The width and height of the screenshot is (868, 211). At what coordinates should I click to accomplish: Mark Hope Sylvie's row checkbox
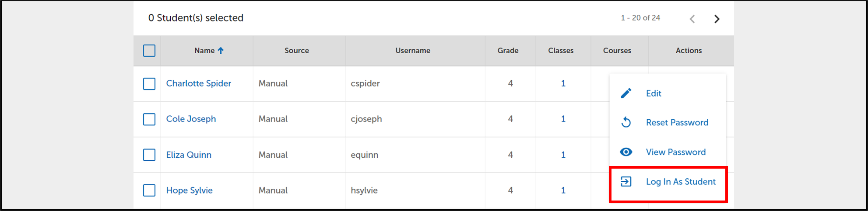click(149, 190)
